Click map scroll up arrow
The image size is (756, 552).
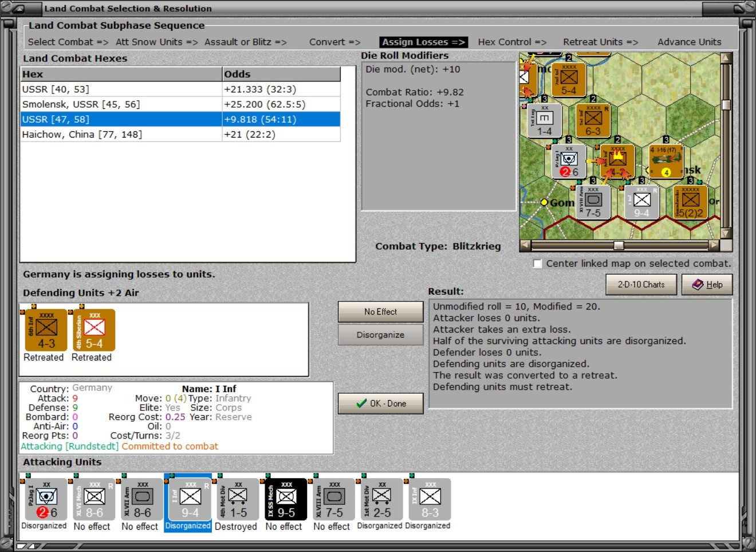(x=726, y=58)
